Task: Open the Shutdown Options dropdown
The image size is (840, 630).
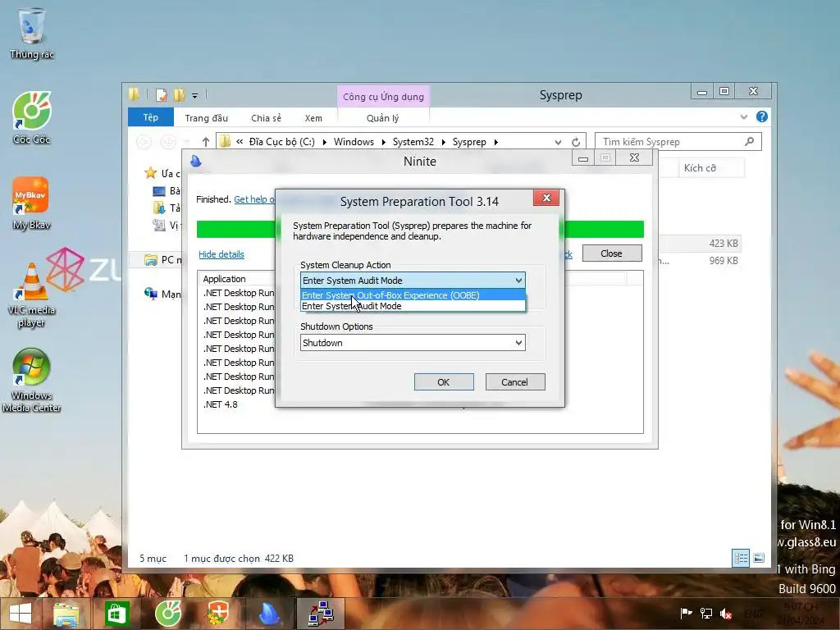Action: pyautogui.click(x=413, y=343)
